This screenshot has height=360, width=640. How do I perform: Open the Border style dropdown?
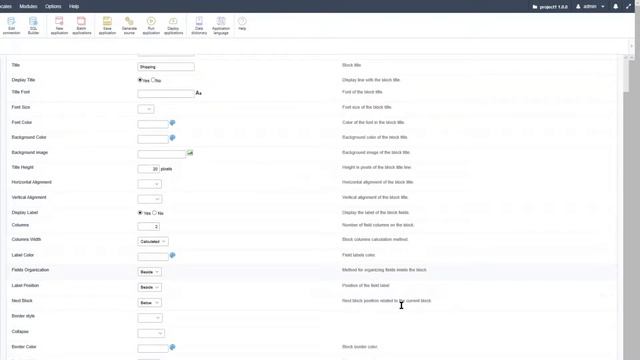150,318
